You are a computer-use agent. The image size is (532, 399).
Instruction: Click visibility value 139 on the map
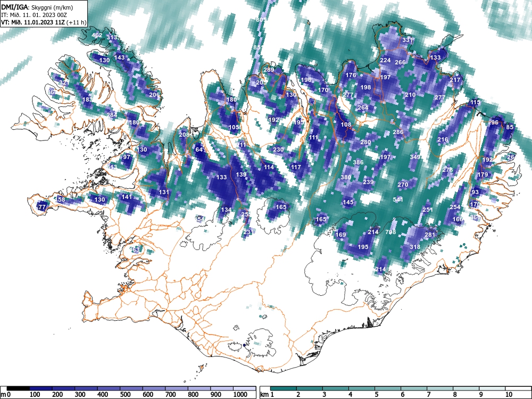241,174
